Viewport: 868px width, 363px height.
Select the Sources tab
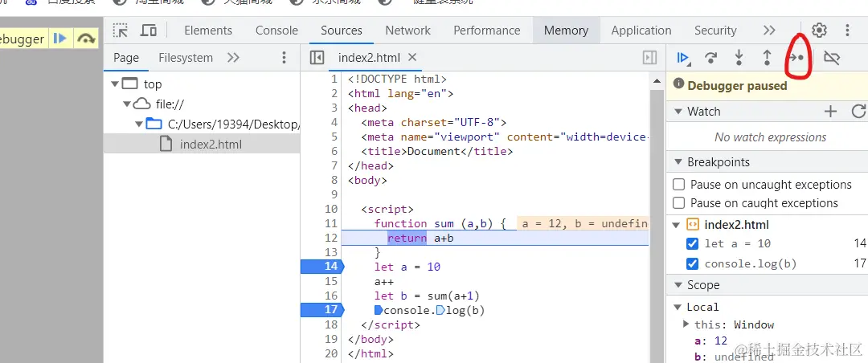point(342,31)
